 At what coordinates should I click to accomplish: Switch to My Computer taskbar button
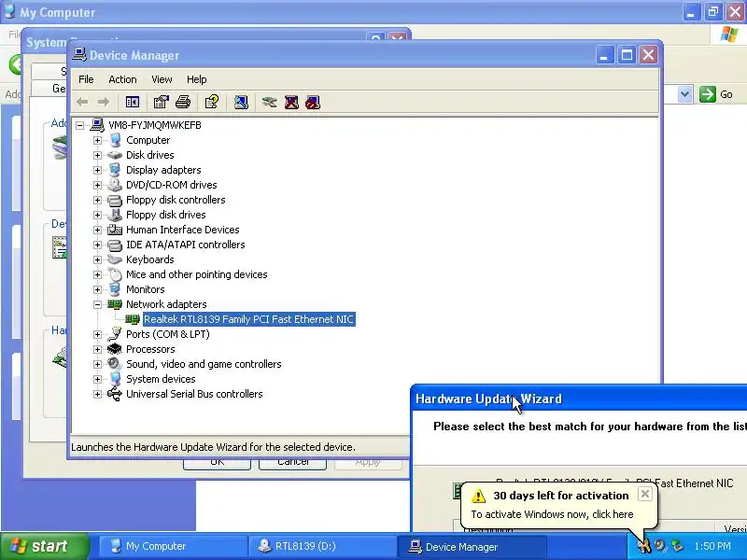coord(174,546)
